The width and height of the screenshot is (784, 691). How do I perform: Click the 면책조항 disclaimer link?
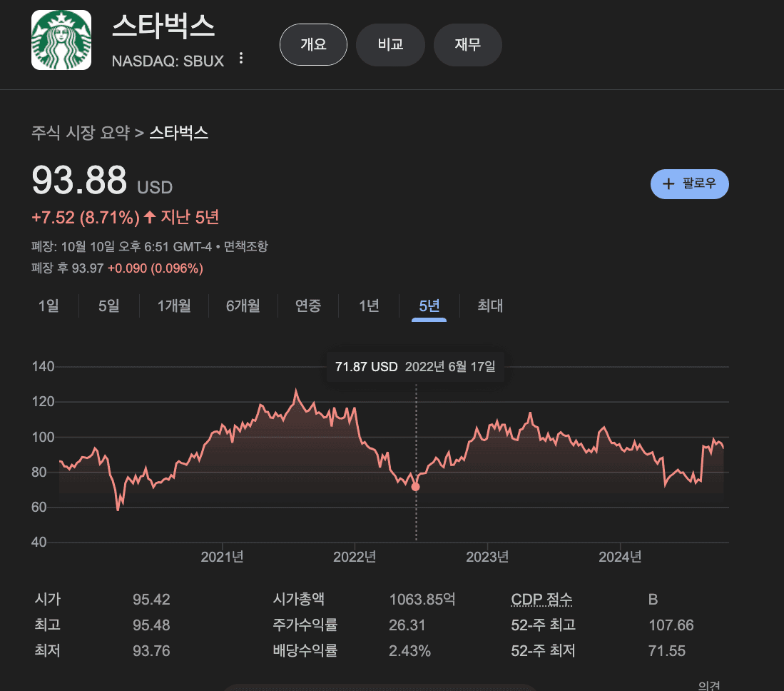[x=245, y=246]
